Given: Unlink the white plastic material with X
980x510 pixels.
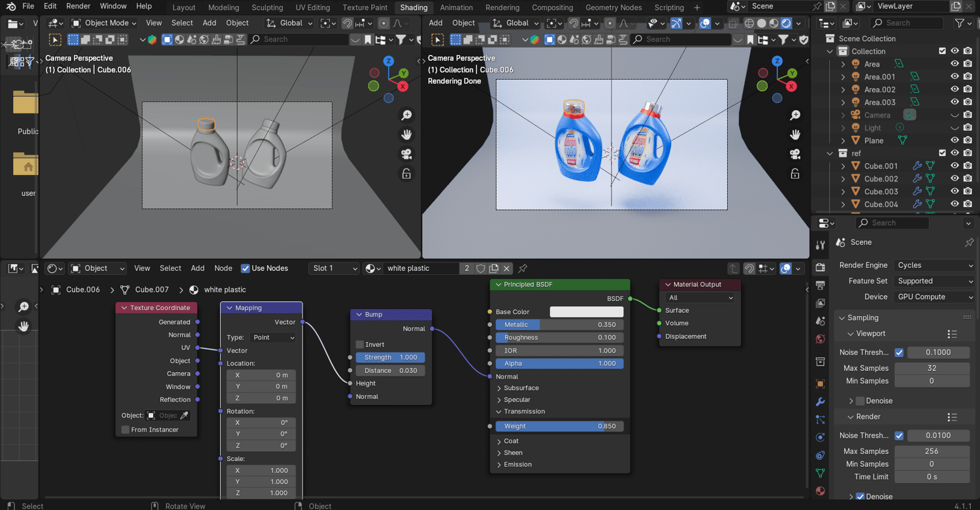Looking at the screenshot, I should click(507, 268).
